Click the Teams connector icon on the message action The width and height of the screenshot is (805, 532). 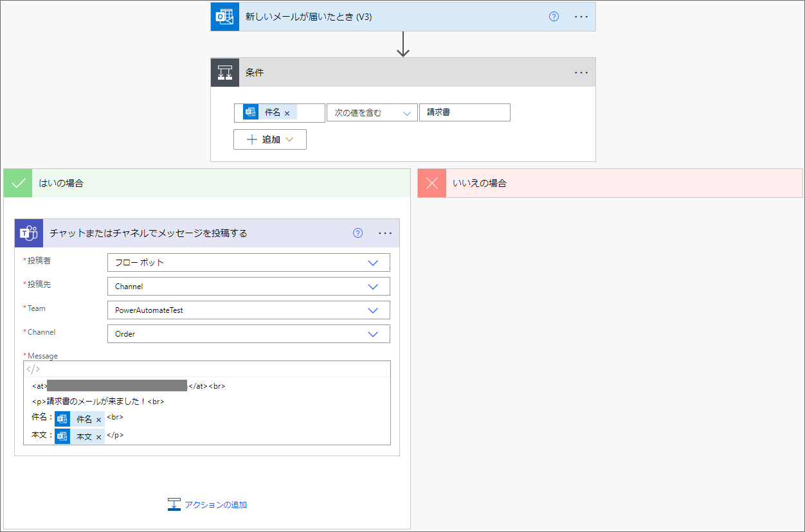pyautogui.click(x=28, y=233)
